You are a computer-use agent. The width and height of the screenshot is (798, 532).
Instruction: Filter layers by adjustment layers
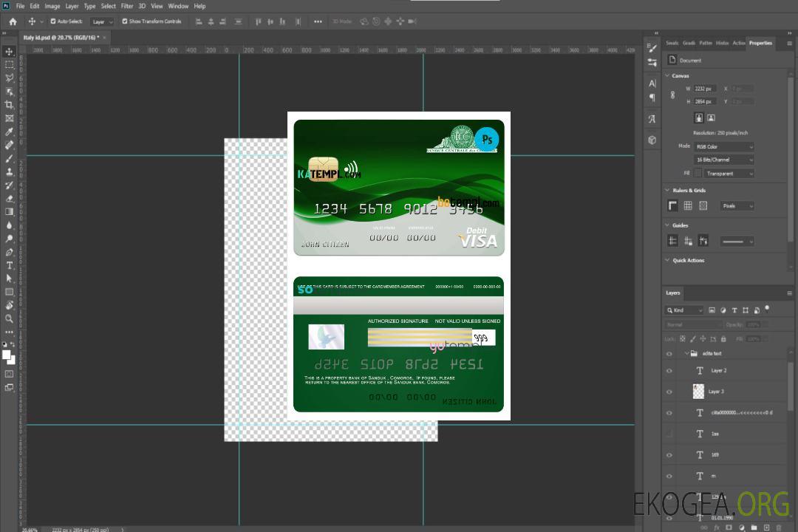[723, 310]
